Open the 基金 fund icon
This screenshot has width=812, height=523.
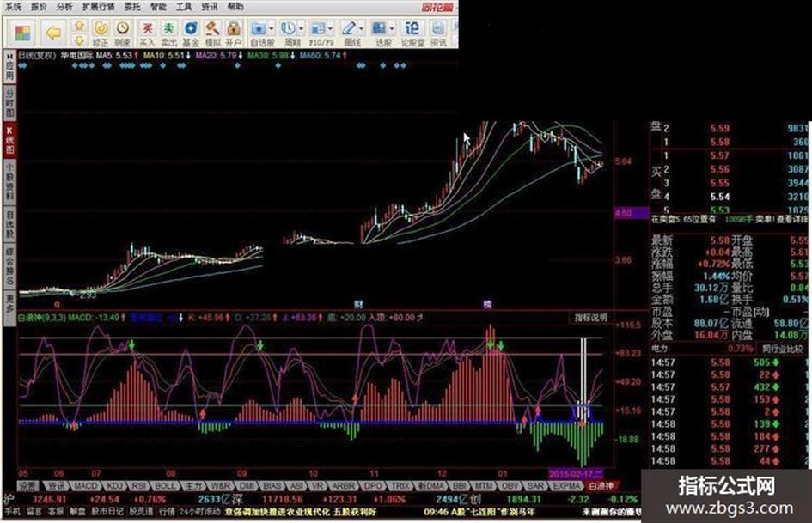coord(191,33)
